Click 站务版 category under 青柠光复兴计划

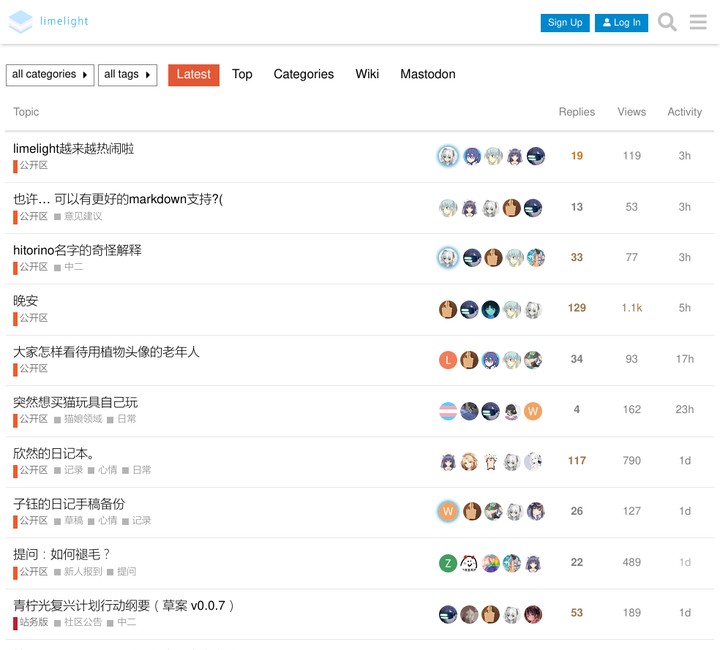pyautogui.click(x=33, y=622)
